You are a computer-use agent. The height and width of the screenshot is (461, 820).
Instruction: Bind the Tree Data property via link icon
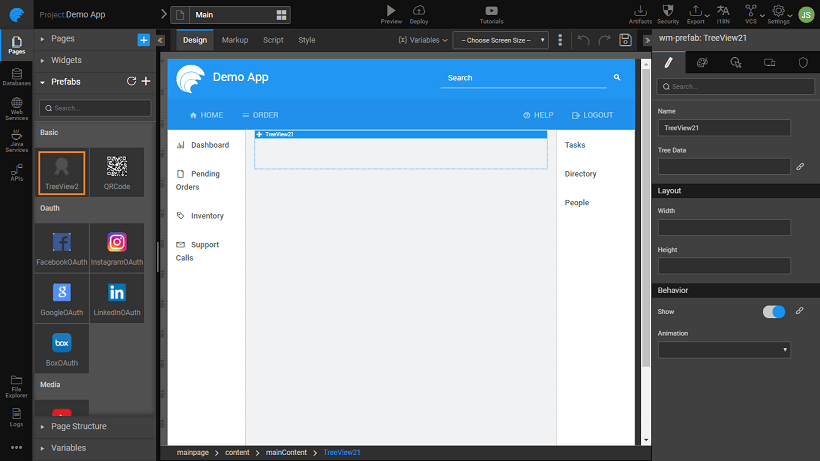(800, 167)
